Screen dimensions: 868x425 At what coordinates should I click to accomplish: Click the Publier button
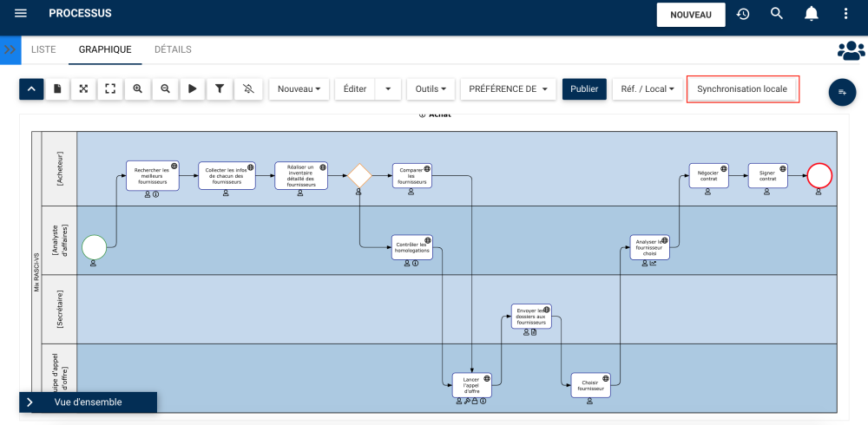pyautogui.click(x=584, y=88)
